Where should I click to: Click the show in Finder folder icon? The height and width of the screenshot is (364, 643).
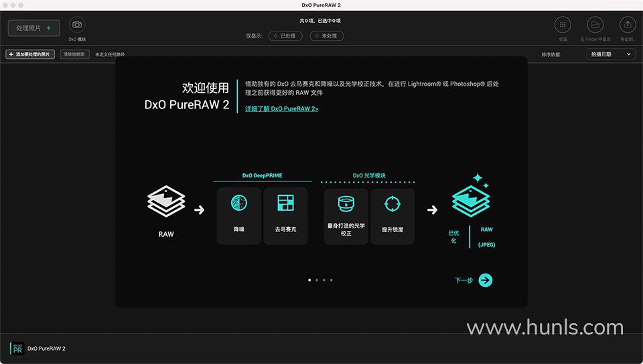595,25
